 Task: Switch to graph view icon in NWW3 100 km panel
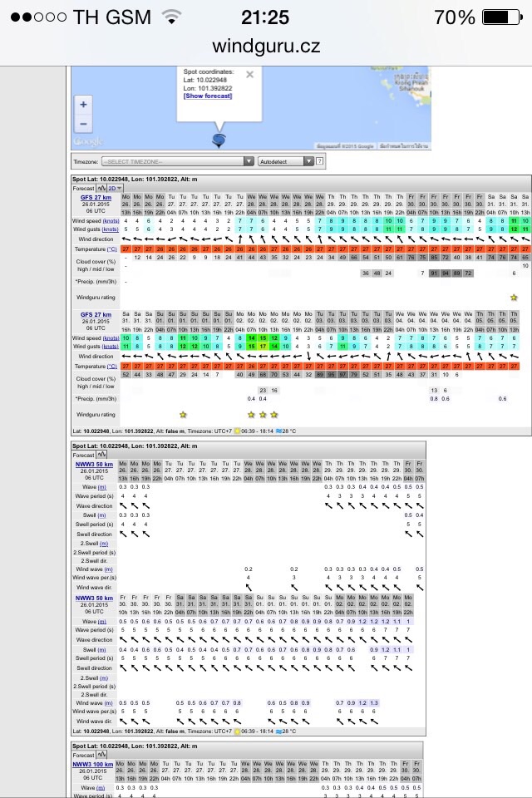(101, 755)
